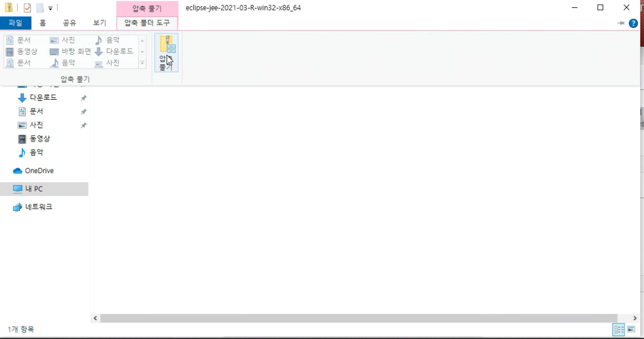Open the 파일 ribbon tab
The image size is (644, 339).
click(x=16, y=22)
